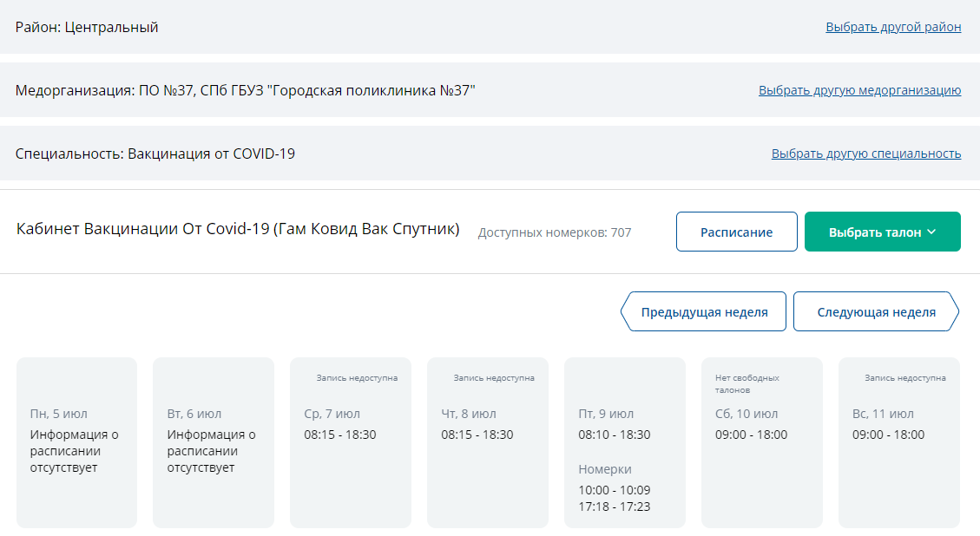
Task: Click the 'Доступных номерков: 707' label
Action: tap(555, 232)
